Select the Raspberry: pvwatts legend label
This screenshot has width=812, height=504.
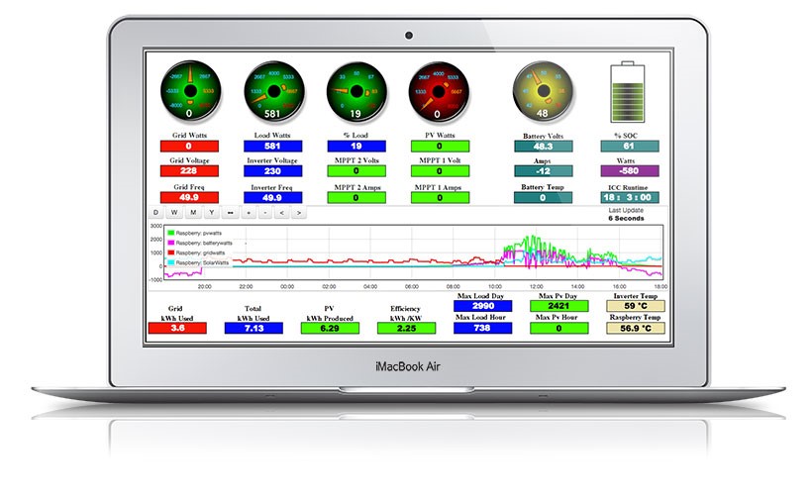199,233
